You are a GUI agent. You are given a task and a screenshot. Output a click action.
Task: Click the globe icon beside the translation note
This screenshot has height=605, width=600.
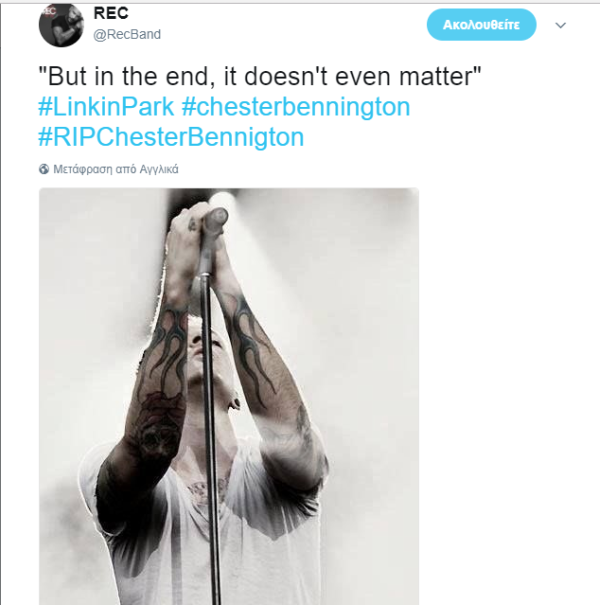pos(43,169)
